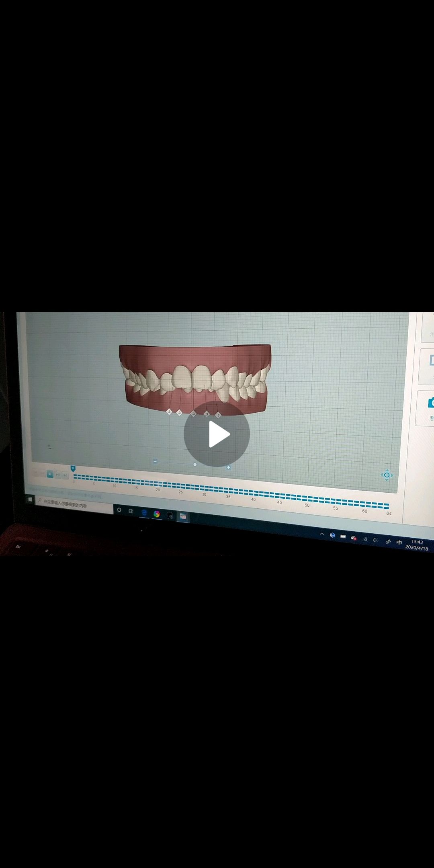
Task: Step forward one stage in the timeline
Action: coord(58,475)
